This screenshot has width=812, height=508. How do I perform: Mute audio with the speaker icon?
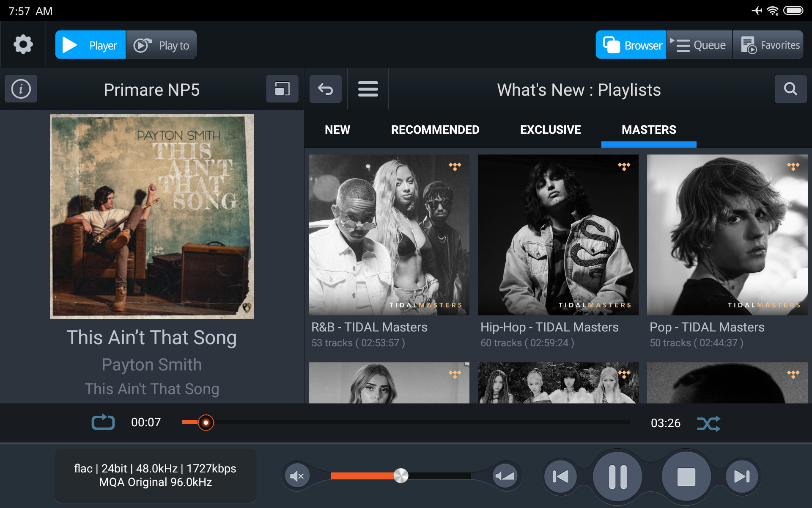click(x=297, y=476)
